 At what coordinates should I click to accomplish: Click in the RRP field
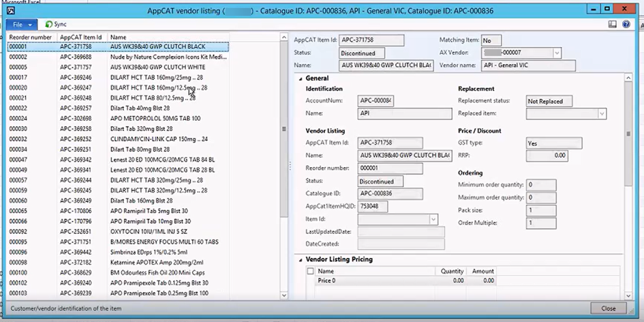[547, 156]
